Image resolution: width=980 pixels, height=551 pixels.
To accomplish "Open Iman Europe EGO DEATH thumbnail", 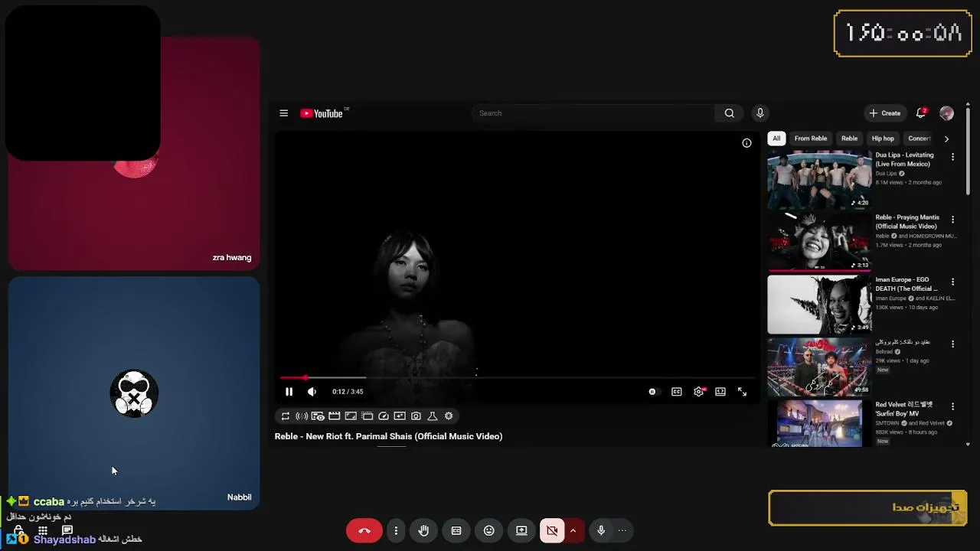I will point(819,305).
